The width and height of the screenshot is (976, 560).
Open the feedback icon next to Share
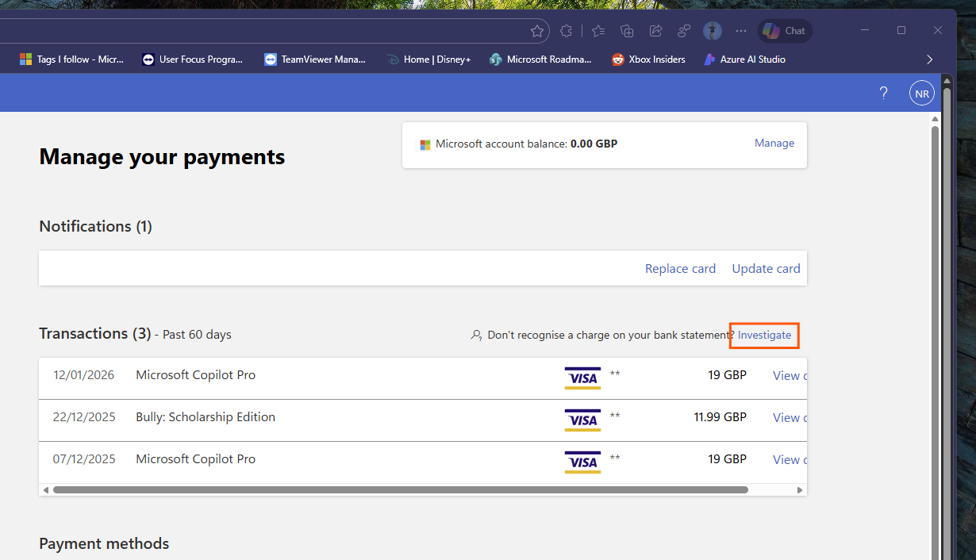(x=683, y=31)
